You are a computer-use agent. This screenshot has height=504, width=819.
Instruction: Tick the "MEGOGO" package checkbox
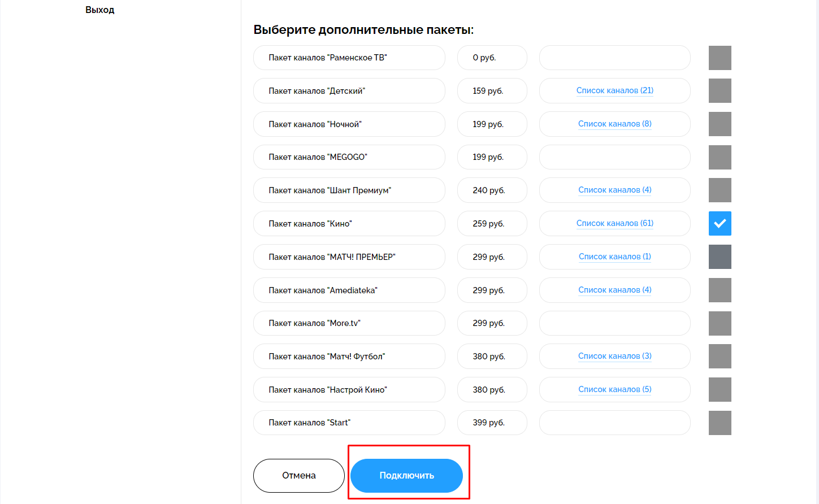[720, 157]
